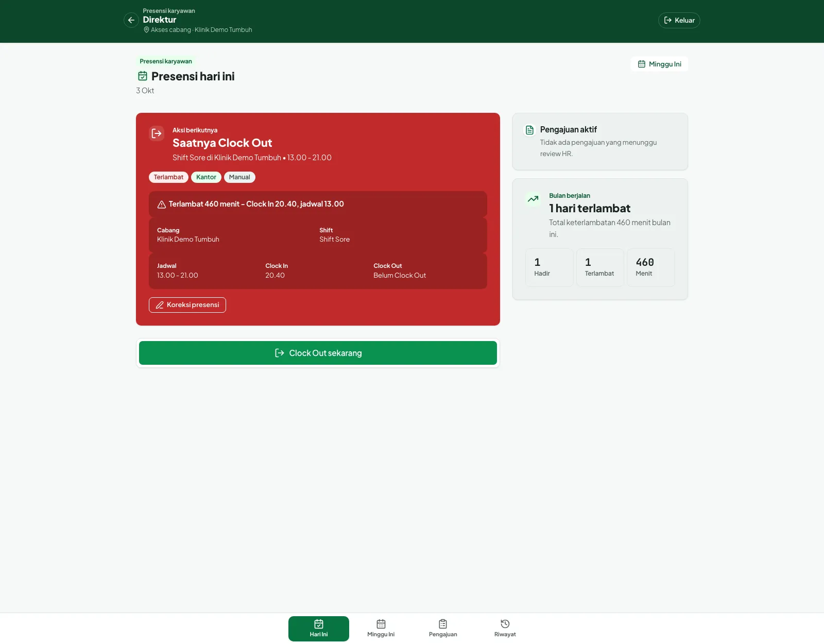
Task: Click the Belum Clock Out status text
Action: [x=400, y=276]
